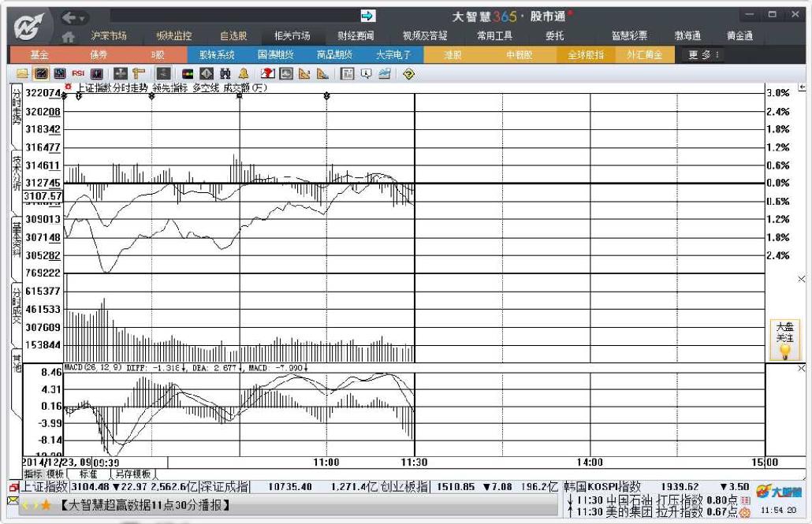Open the 渤海通 menu
The width and height of the screenshot is (812, 524).
coord(687,35)
